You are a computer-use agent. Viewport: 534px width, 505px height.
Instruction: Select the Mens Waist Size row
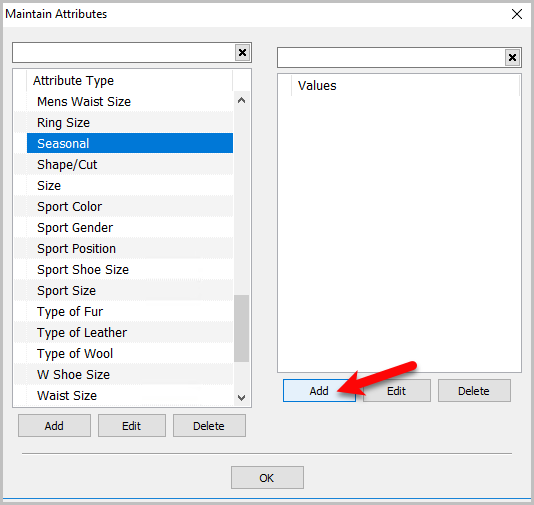click(x=130, y=101)
